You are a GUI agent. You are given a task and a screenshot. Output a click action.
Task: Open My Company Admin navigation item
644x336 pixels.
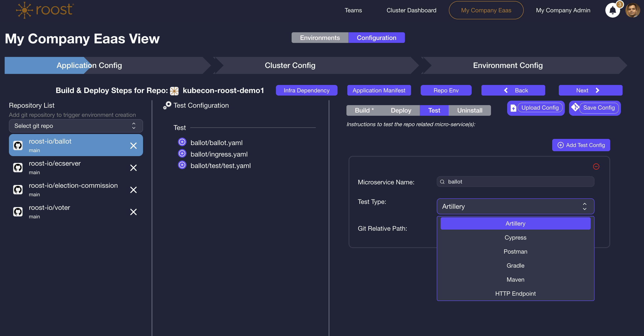[563, 10]
